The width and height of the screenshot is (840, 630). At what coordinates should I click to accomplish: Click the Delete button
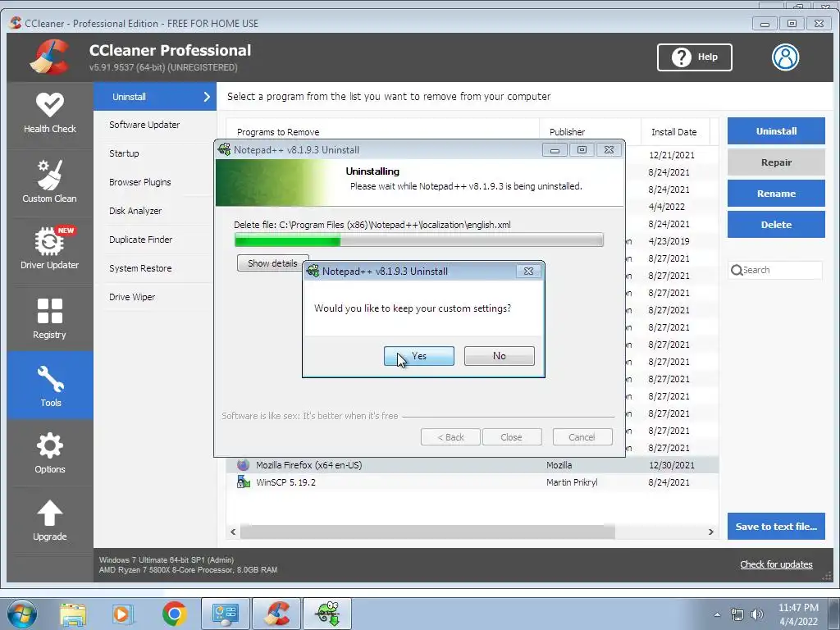(x=776, y=225)
